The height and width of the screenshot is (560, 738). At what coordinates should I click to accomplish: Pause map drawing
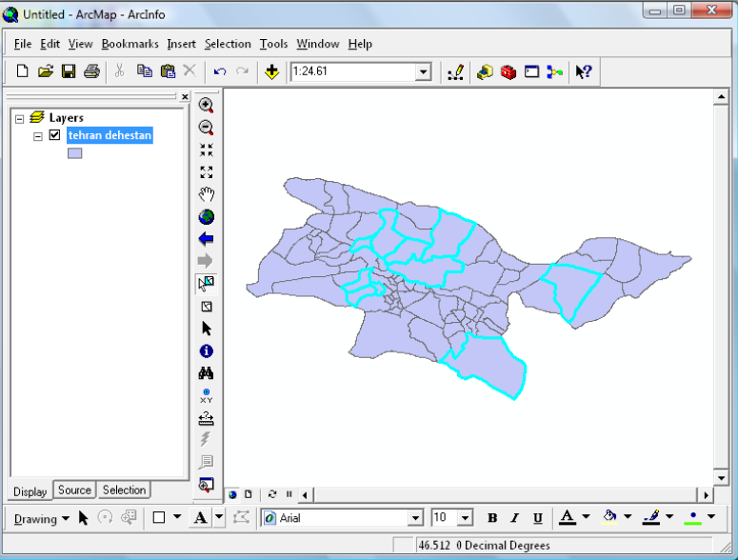pos(289,494)
